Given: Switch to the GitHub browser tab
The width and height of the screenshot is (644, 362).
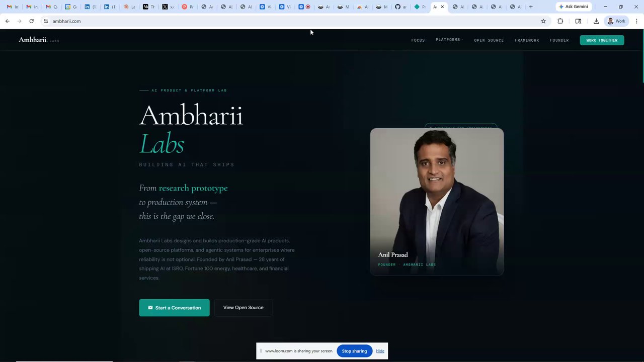Looking at the screenshot, I should coord(400,7).
